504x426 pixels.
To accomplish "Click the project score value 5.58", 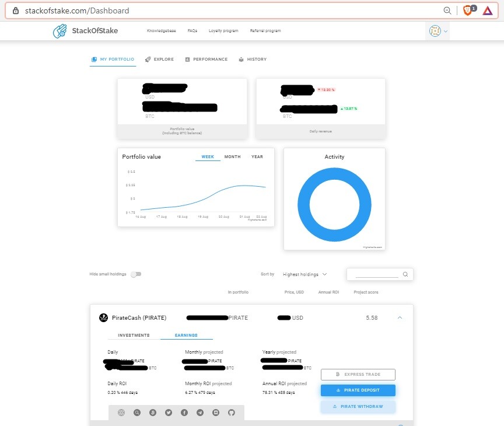I will (x=372, y=317).
